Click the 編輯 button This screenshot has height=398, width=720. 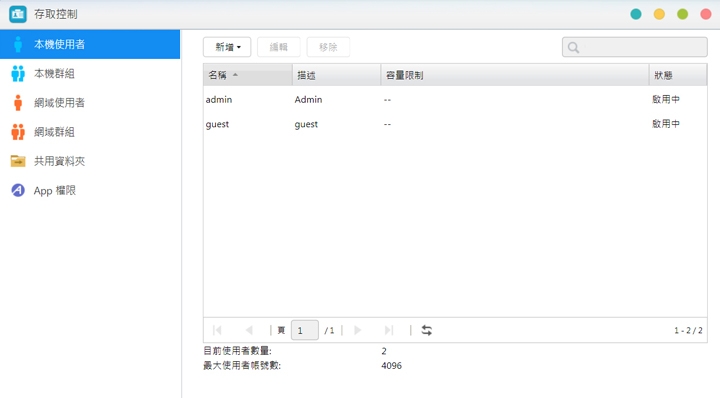pos(279,47)
